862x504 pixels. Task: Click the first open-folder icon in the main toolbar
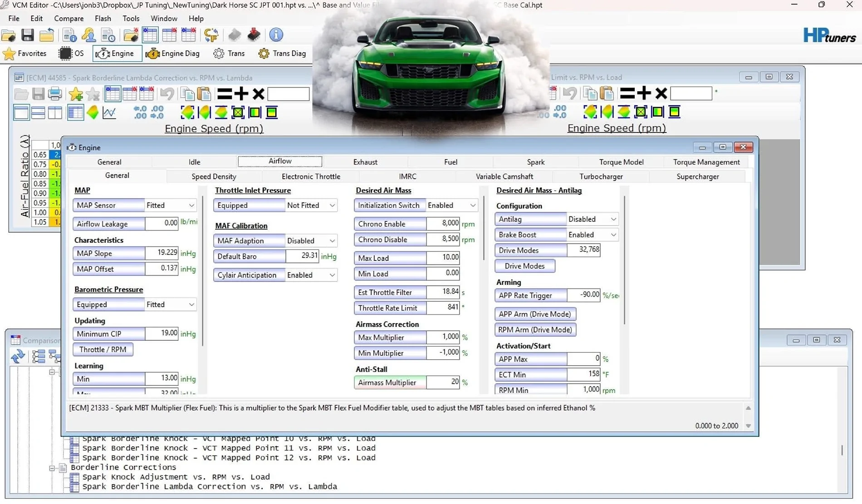click(9, 35)
